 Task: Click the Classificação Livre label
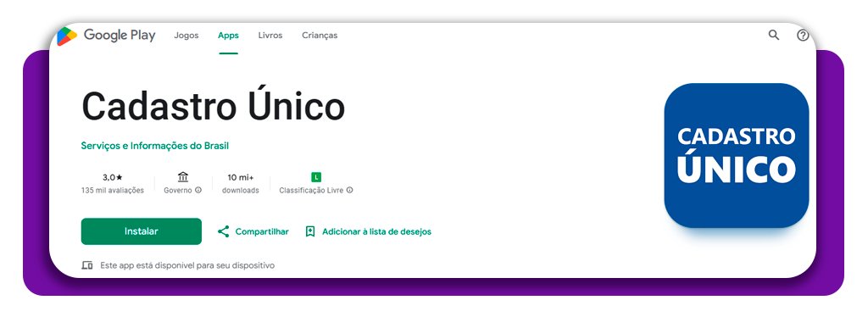pos(311,190)
